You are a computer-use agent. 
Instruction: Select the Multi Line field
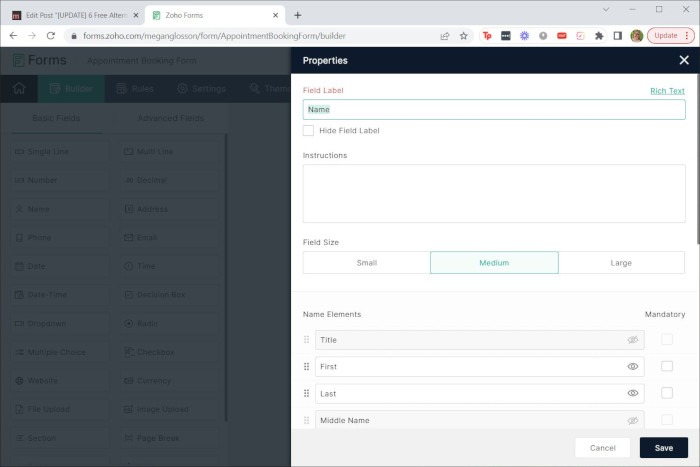click(168, 152)
